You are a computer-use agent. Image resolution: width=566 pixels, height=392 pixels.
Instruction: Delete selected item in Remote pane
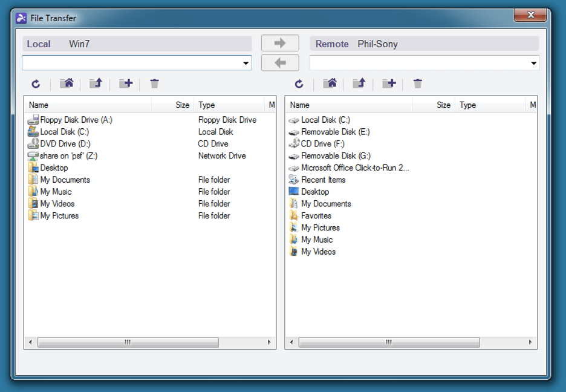(x=417, y=83)
